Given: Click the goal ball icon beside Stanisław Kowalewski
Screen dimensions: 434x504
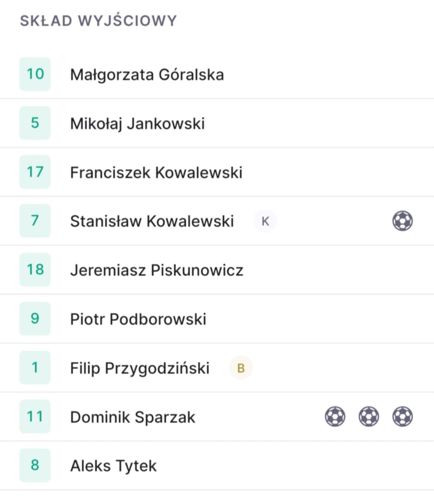Looking at the screenshot, I should [x=402, y=221].
